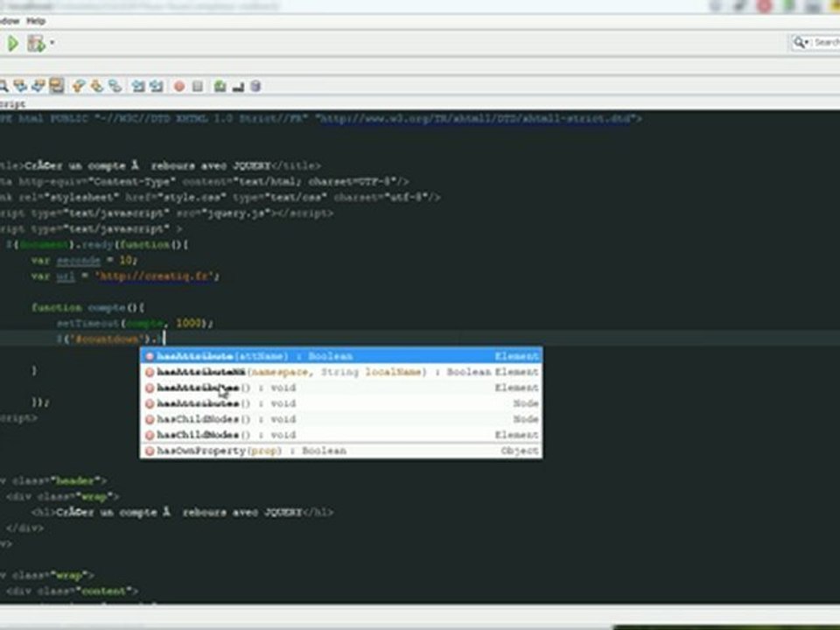Choose hasChildNodes() suggestion from Node

[341, 419]
